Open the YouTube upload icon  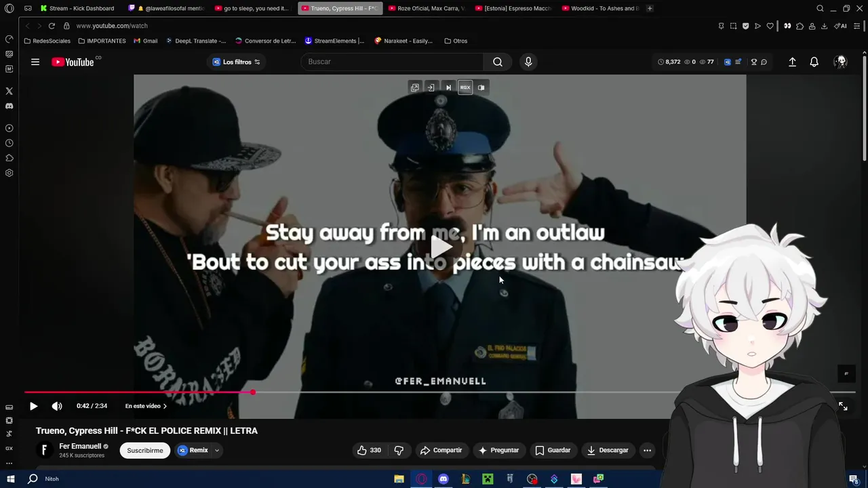tap(792, 62)
